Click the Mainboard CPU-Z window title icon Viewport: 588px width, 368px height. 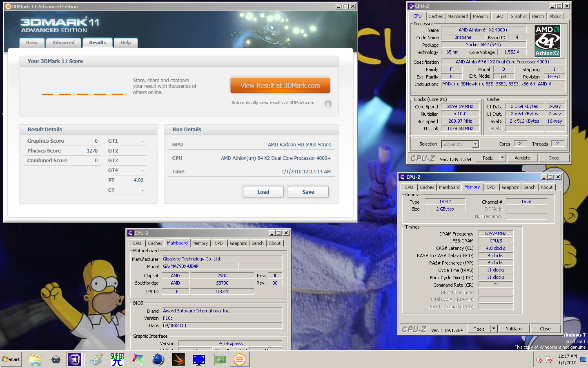click(131, 233)
